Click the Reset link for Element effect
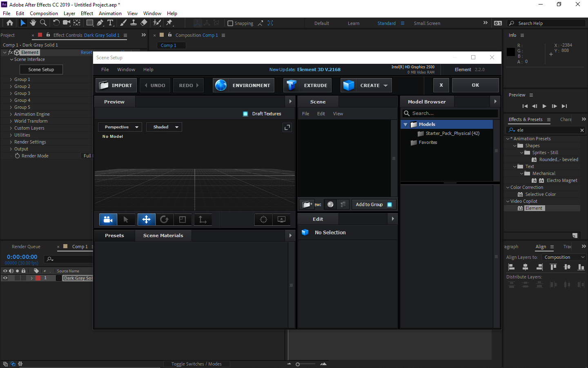The width and height of the screenshot is (588, 368). pyautogui.click(x=86, y=52)
